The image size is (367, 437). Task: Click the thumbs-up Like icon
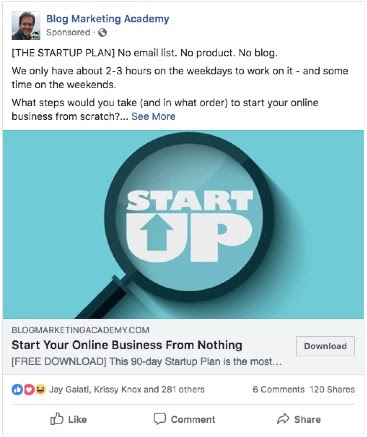coord(57,419)
